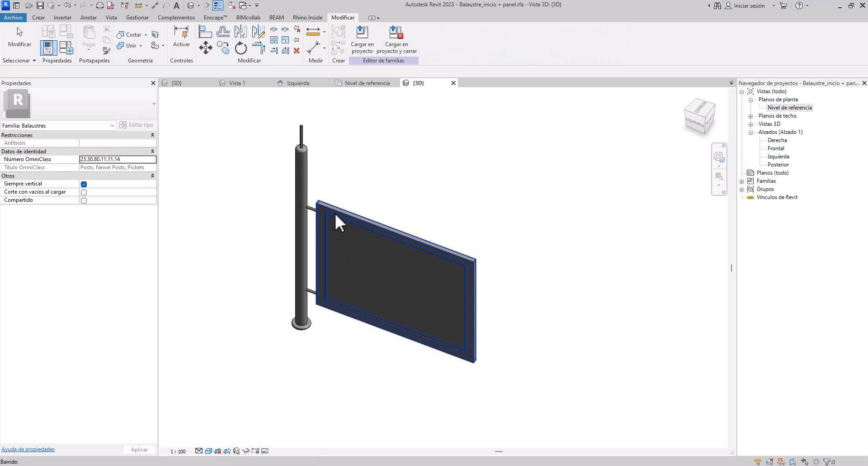Image resolution: width=868 pixels, height=466 pixels.
Task: Switch to Nivel de referencia view tab
Action: click(367, 83)
